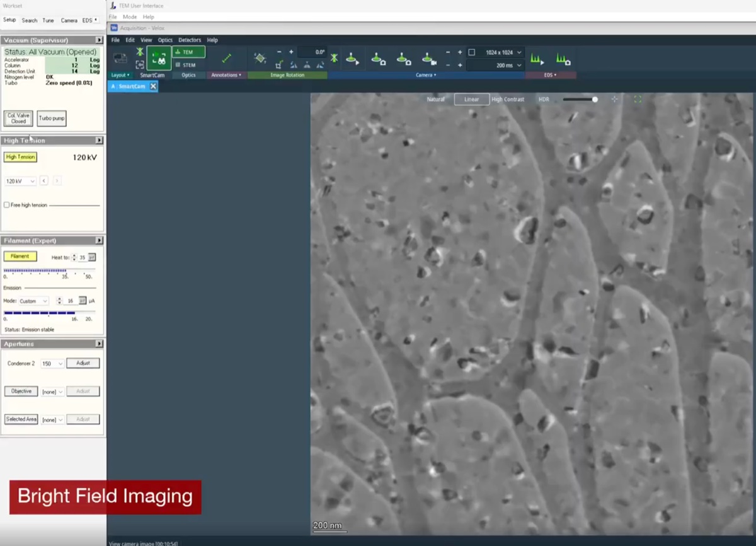Screen dimensions: 756x546
Task: Click the green beam blank icon above SmartCam
Action: click(x=140, y=52)
